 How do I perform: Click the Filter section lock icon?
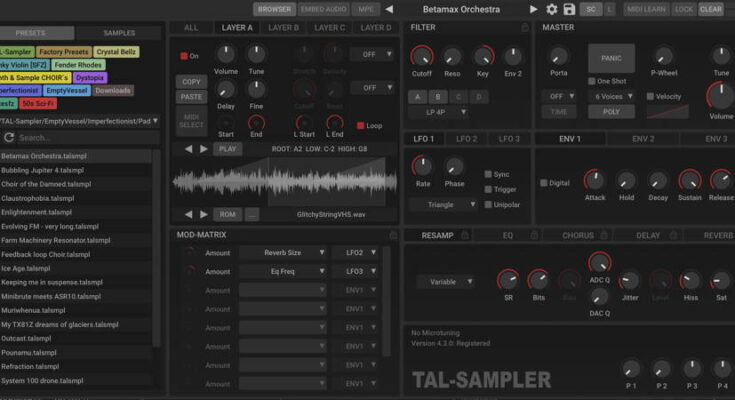click(x=526, y=27)
